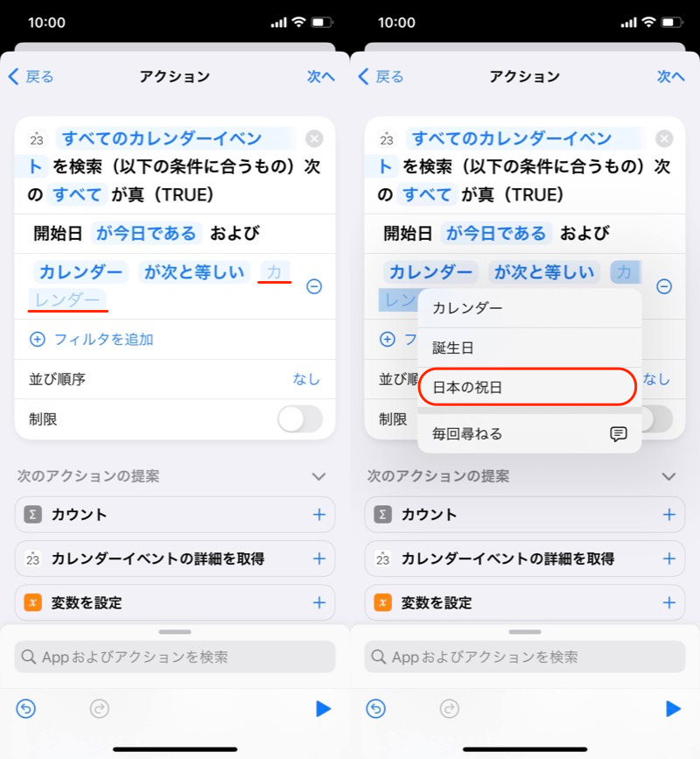Tap 次へ in the left phone header
The image size is (700, 759).
click(x=321, y=76)
